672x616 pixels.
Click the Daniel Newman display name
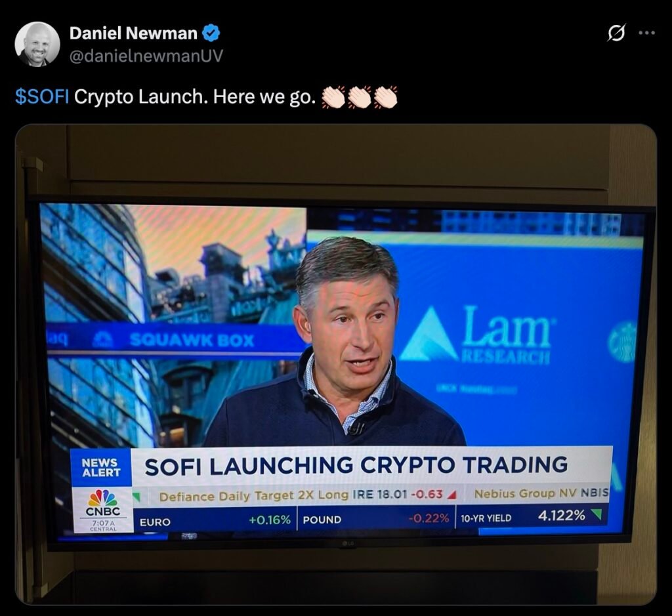point(133,33)
